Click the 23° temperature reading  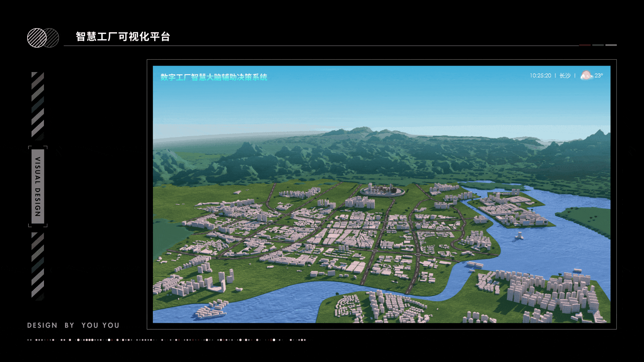point(599,76)
